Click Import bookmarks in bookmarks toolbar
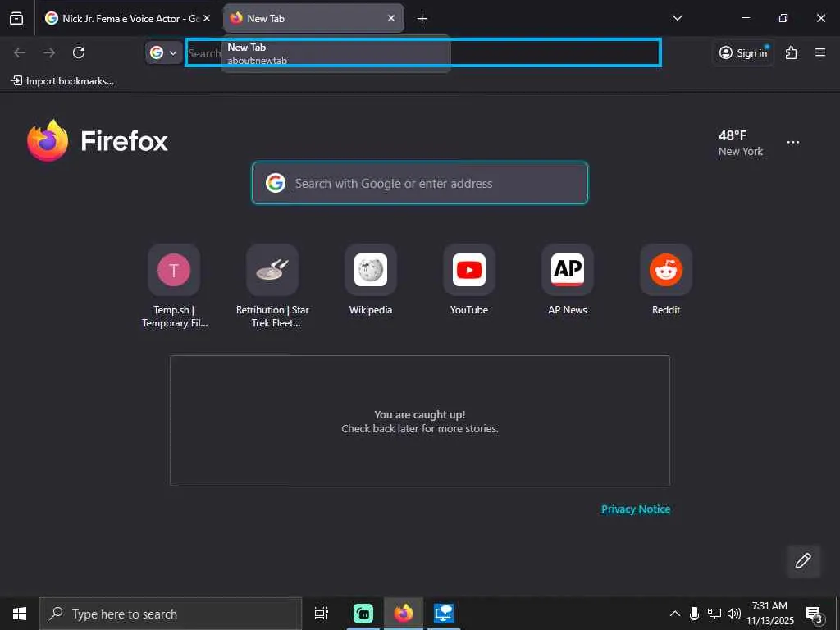Screen dimensions: 840x630 (62, 81)
